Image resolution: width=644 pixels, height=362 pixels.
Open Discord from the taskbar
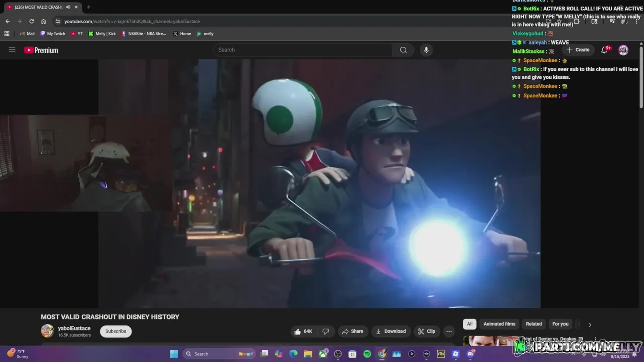point(470,354)
